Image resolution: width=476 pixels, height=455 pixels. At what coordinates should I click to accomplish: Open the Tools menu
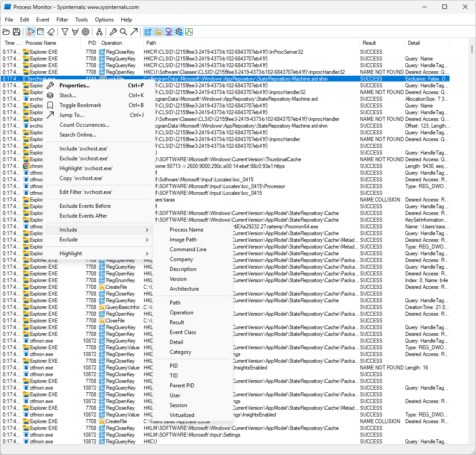coord(81,19)
